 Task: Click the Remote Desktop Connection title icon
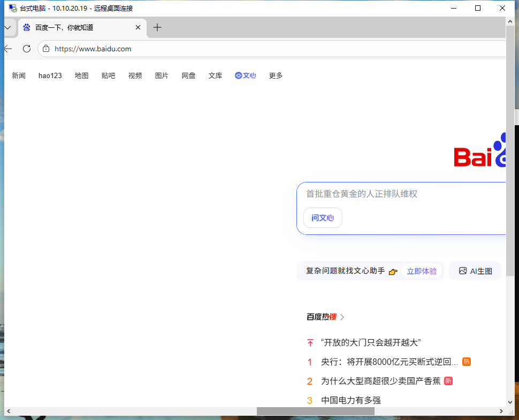[13, 8]
